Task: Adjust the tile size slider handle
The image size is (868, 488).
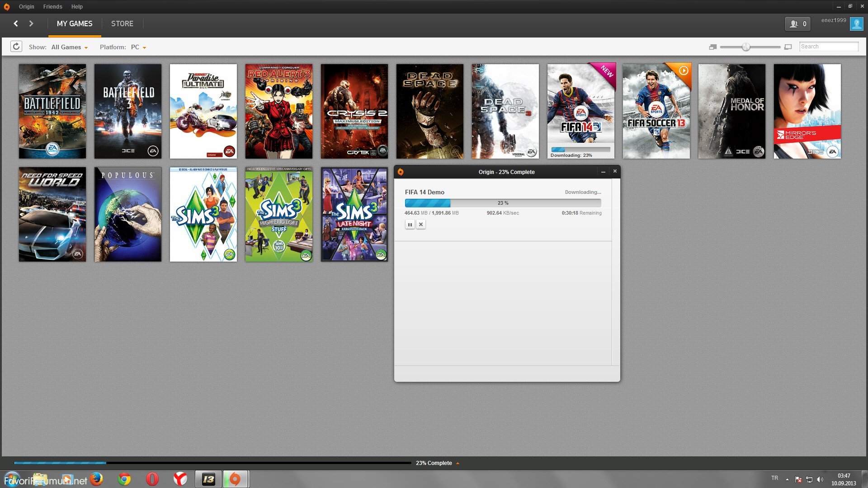Action: tap(746, 47)
